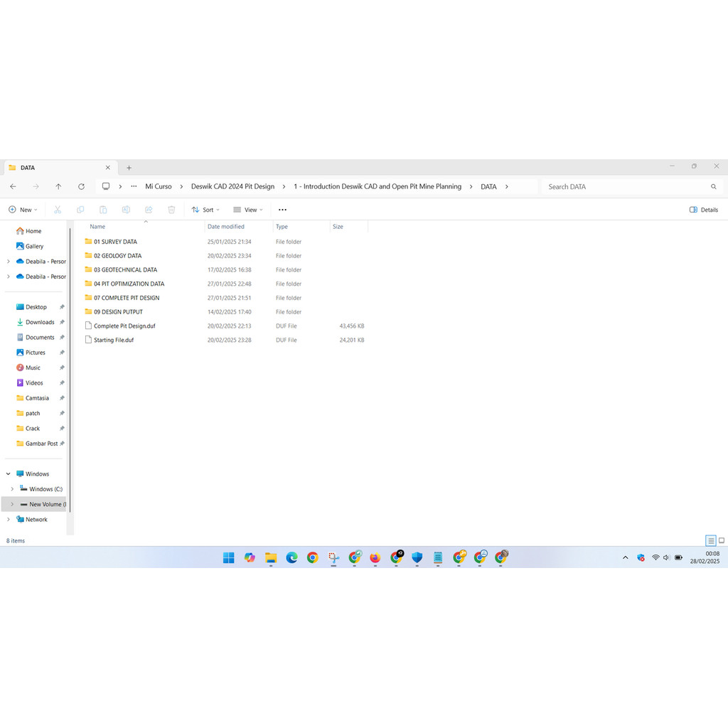Image resolution: width=728 pixels, height=728 pixels.
Task: Open the See more three-dots menu in toolbar
Action: (282, 210)
